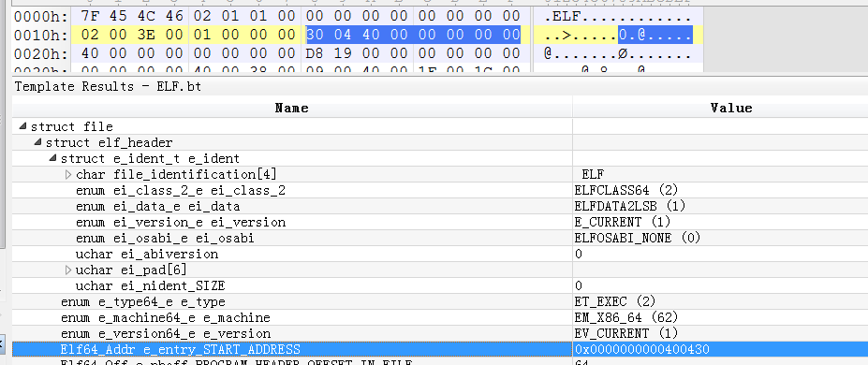Collapse struct e_ident_t e_ident node

coord(52,159)
